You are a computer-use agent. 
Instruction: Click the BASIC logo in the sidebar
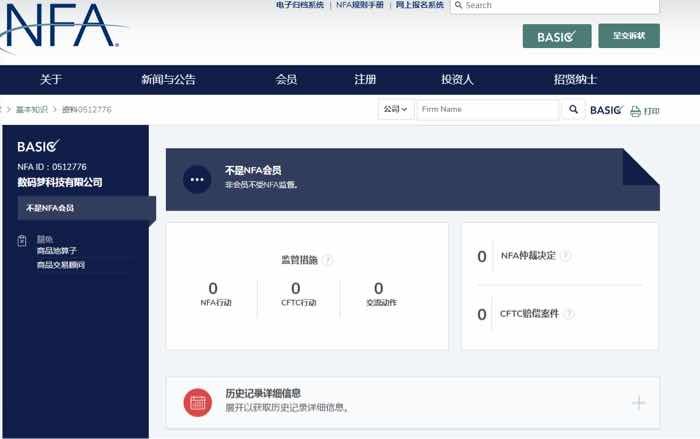(x=38, y=146)
